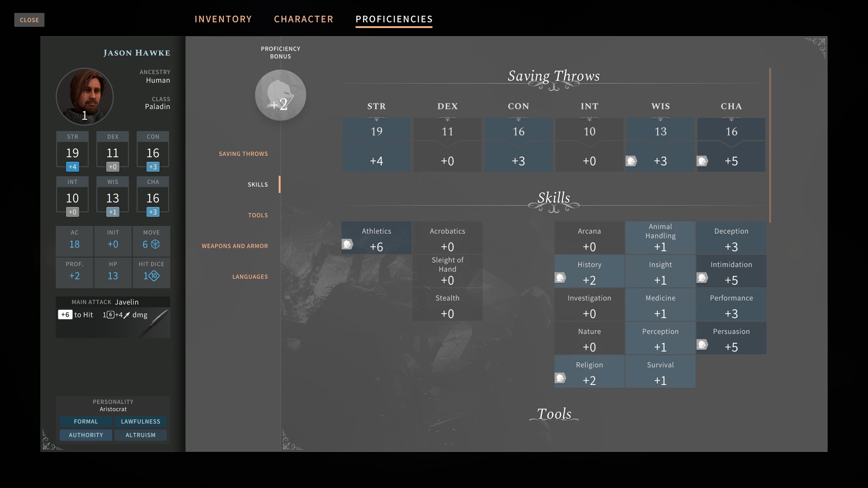
Task: Click the proficiency icon beside Religion skill
Action: pos(560,378)
